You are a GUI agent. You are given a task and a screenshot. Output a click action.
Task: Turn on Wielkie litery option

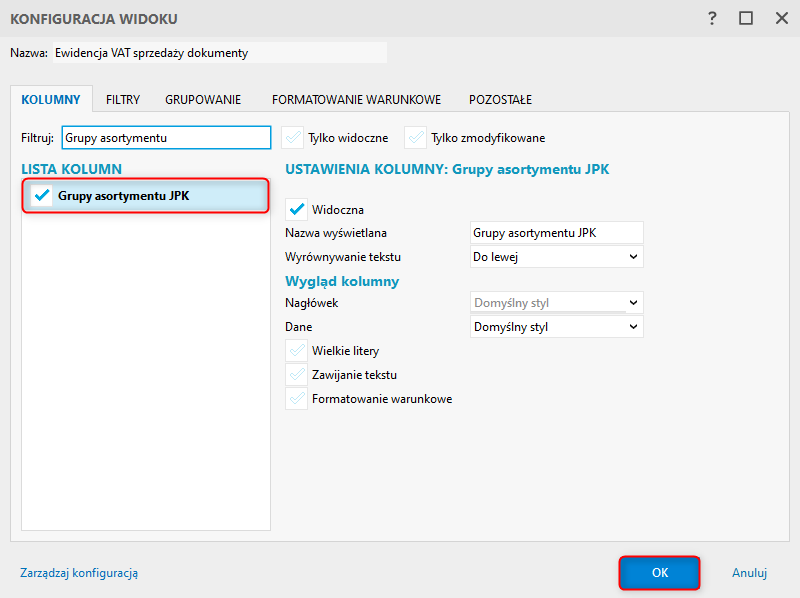pos(296,351)
